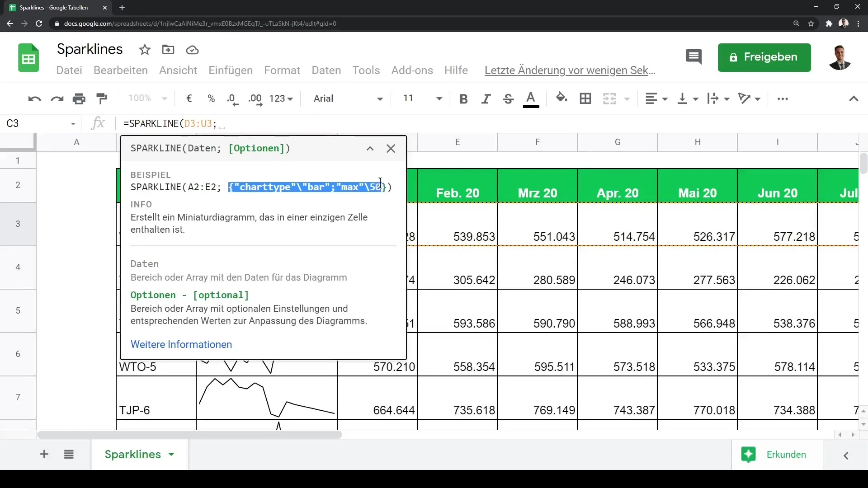The image size is (868, 488).
Task: Open the Hilfe menu
Action: point(456,70)
